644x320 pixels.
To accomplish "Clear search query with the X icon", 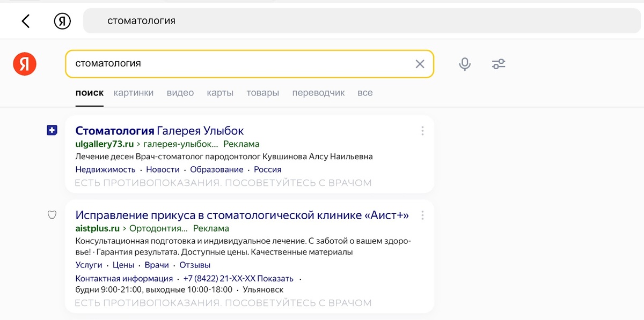I will click(420, 64).
